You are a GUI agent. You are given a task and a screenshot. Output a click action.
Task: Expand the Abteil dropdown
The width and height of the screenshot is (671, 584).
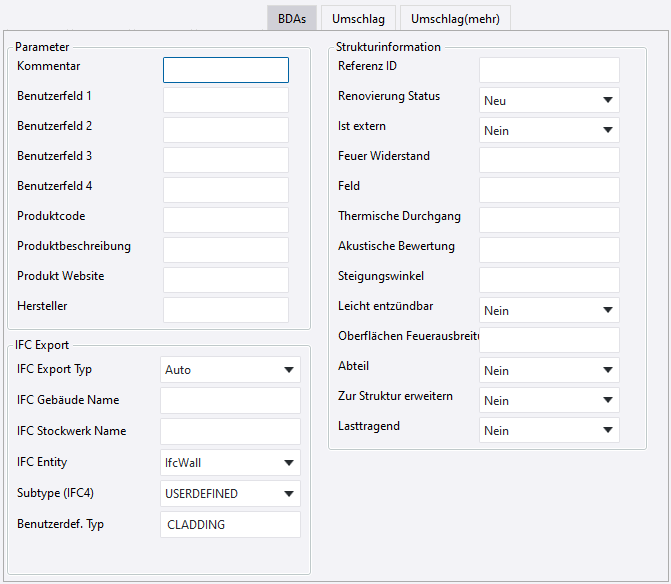(x=549, y=371)
